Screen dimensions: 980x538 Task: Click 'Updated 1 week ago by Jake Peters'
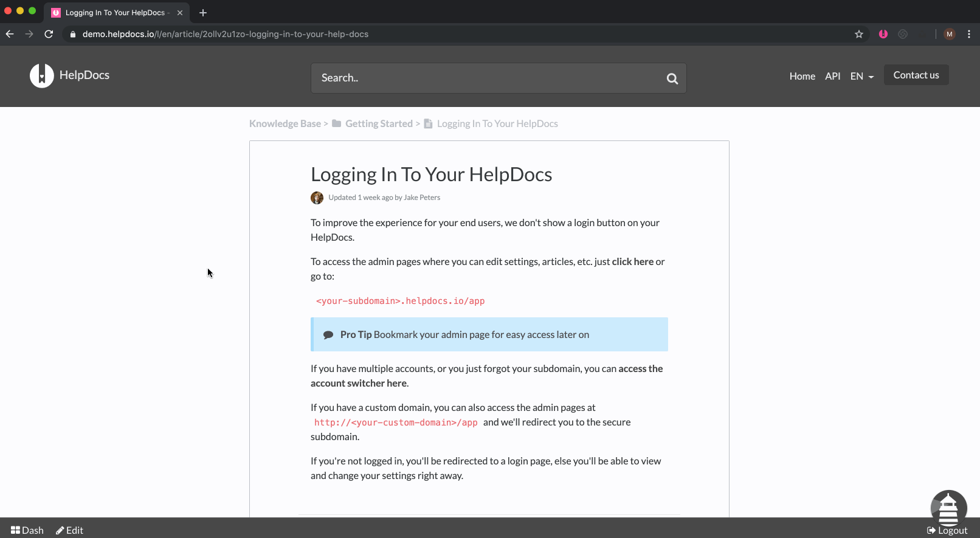pyautogui.click(x=384, y=198)
